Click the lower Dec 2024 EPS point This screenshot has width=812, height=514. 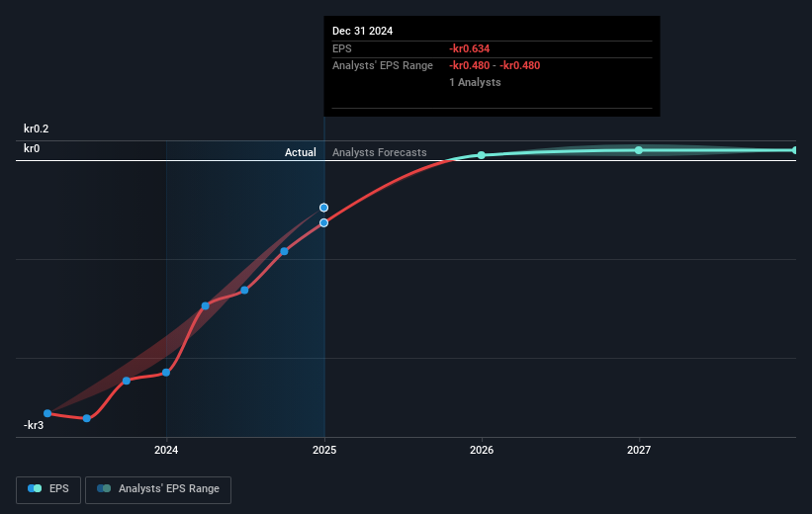tap(323, 223)
